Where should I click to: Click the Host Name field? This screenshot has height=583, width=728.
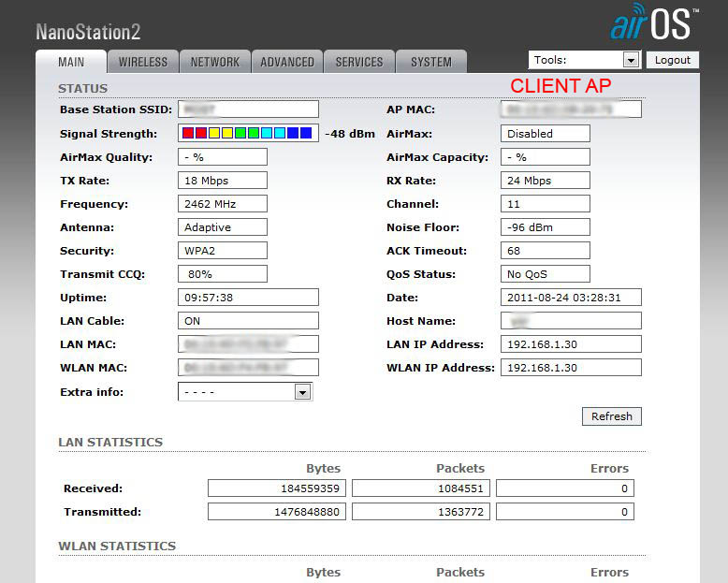click(x=571, y=321)
